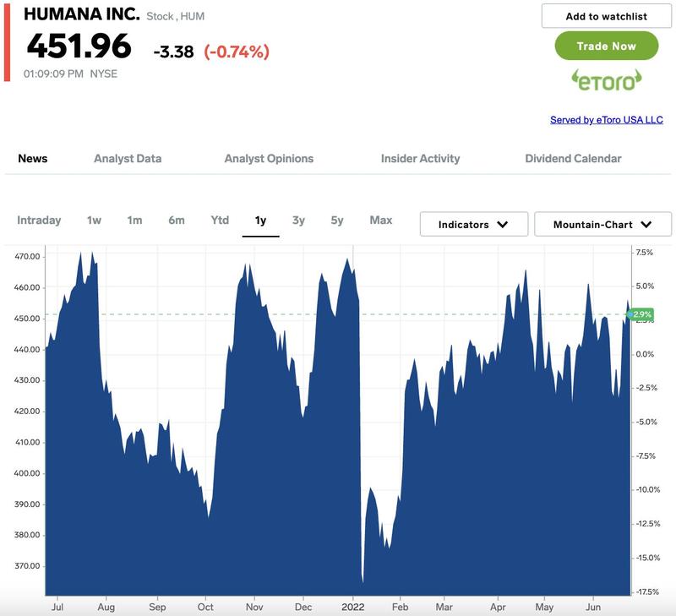This screenshot has width=676, height=616.
Task: Click the 2.9% price marker badge
Action: [x=640, y=314]
